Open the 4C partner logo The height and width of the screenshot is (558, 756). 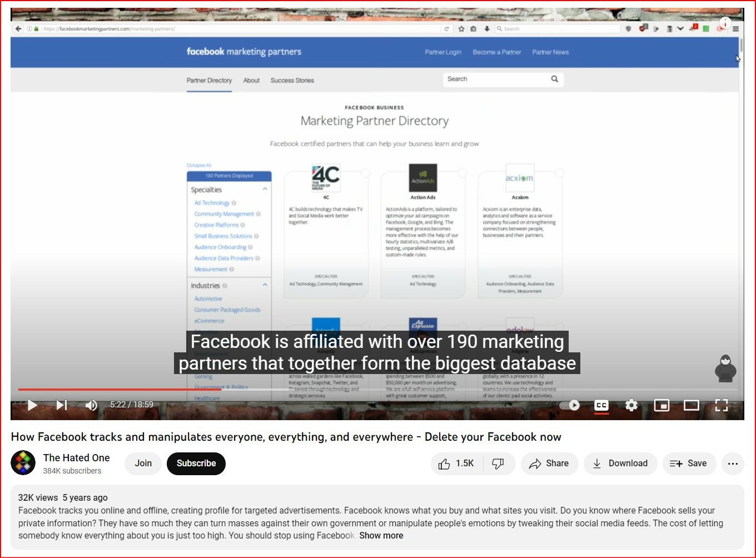[326, 178]
